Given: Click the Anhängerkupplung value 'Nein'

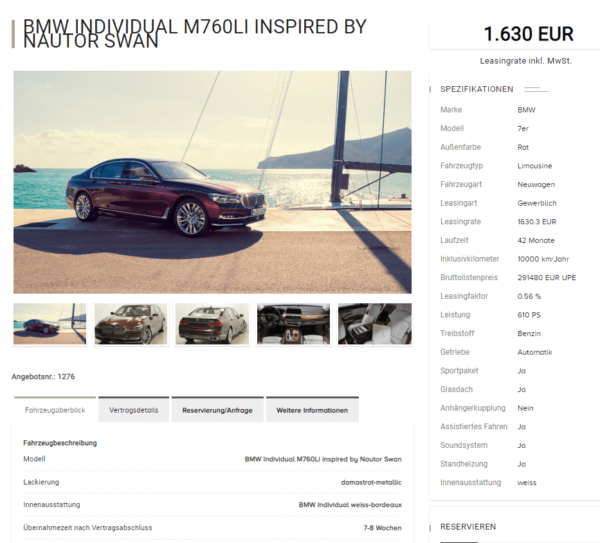Looking at the screenshot, I should 525,408.
